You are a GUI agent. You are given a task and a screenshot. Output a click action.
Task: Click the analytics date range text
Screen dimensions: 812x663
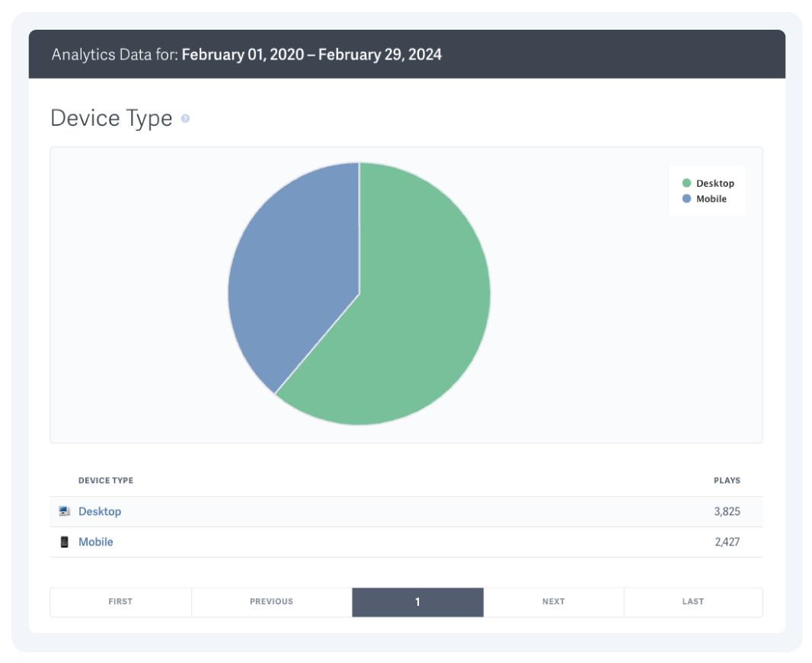coord(312,55)
